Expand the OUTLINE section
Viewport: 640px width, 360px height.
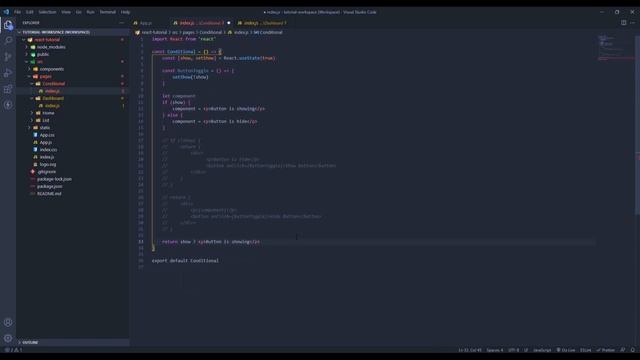(x=73, y=342)
